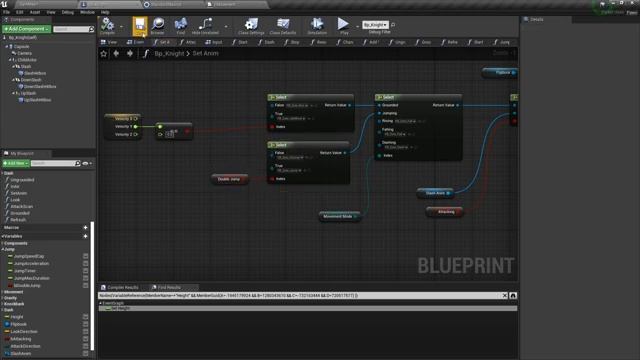This screenshot has width=640, height=360.
Task: Click the top Select node header
Action: pos(311,97)
